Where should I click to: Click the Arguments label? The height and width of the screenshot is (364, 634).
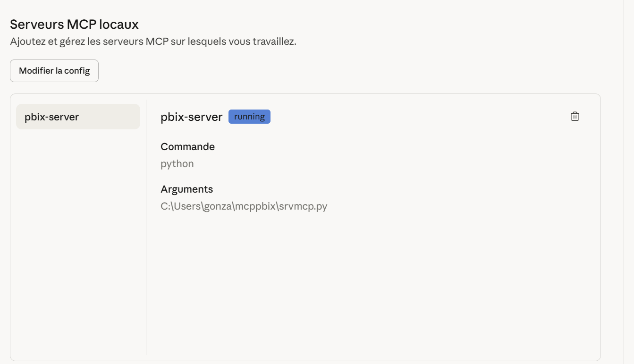pos(186,189)
